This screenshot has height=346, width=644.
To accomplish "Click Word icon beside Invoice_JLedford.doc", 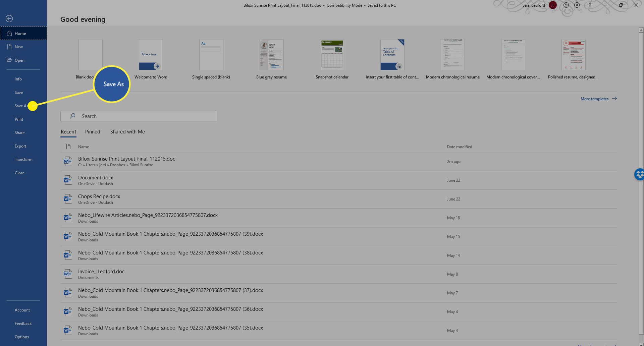I will tap(68, 274).
